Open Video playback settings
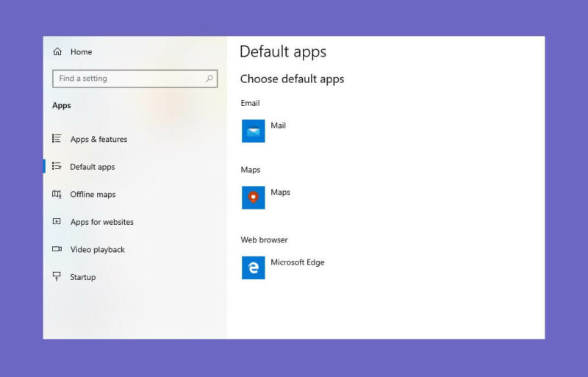 coord(97,249)
